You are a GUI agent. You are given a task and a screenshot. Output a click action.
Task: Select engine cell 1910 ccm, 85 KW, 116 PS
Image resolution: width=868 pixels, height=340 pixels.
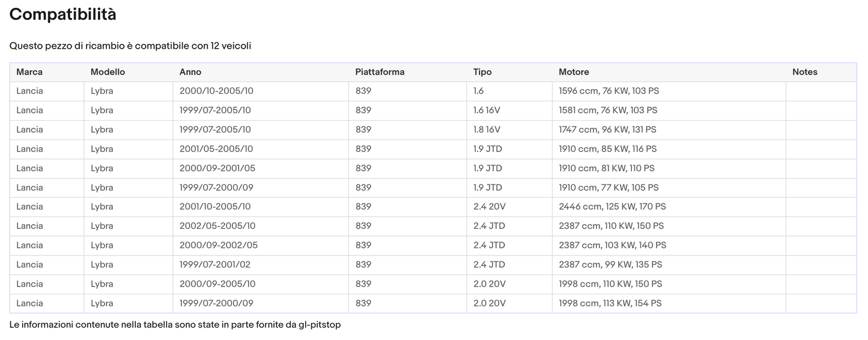click(x=607, y=149)
